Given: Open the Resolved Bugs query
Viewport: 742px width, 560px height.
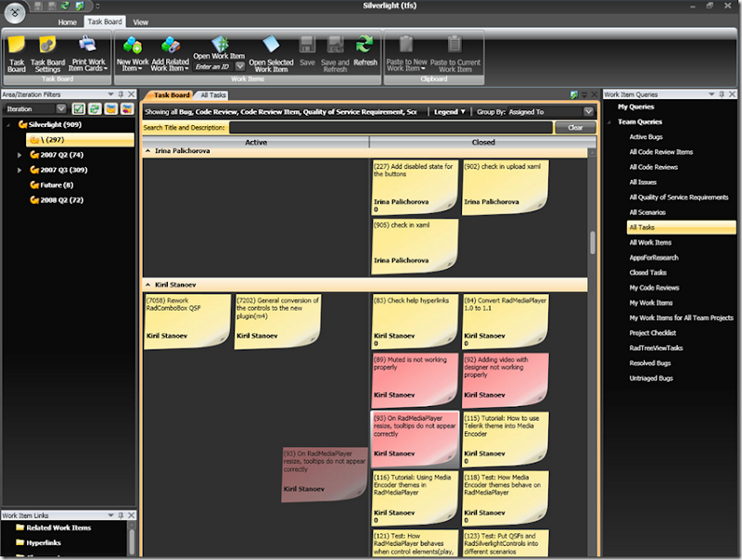Looking at the screenshot, I should tap(650, 363).
